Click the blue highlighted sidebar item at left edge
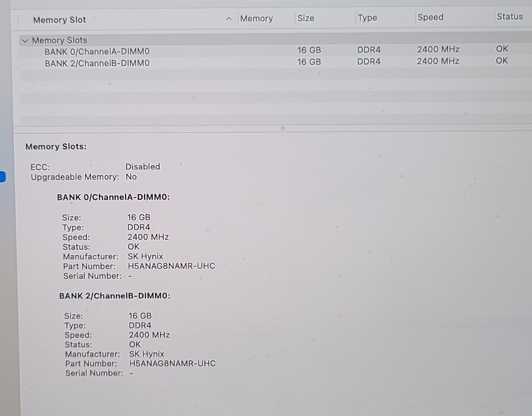Image resolution: width=532 pixels, height=416 pixels. coord(3,177)
